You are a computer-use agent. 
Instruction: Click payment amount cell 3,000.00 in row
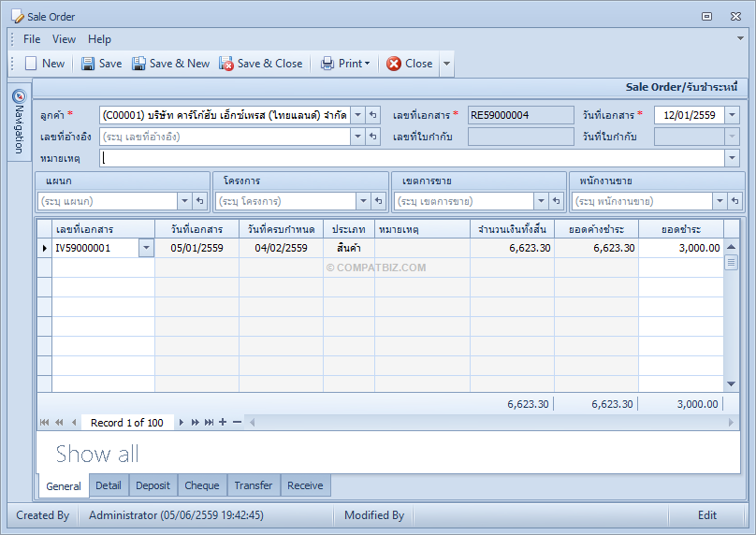[681, 248]
